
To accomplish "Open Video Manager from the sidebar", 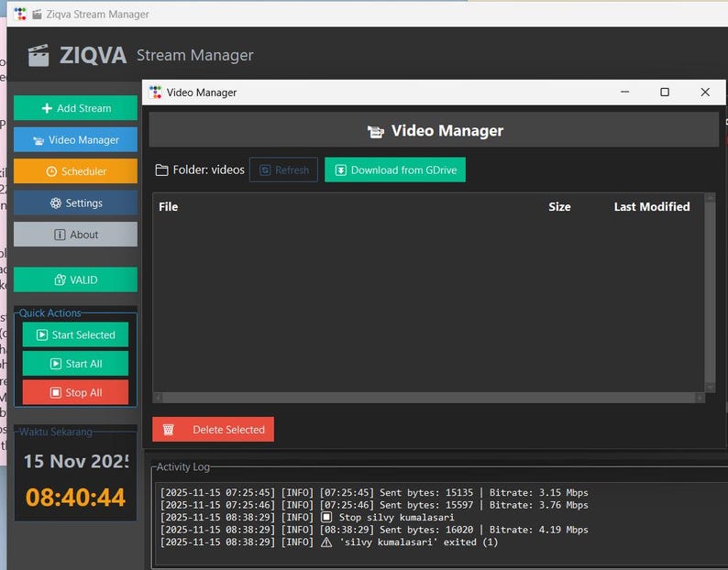I will pos(75,139).
